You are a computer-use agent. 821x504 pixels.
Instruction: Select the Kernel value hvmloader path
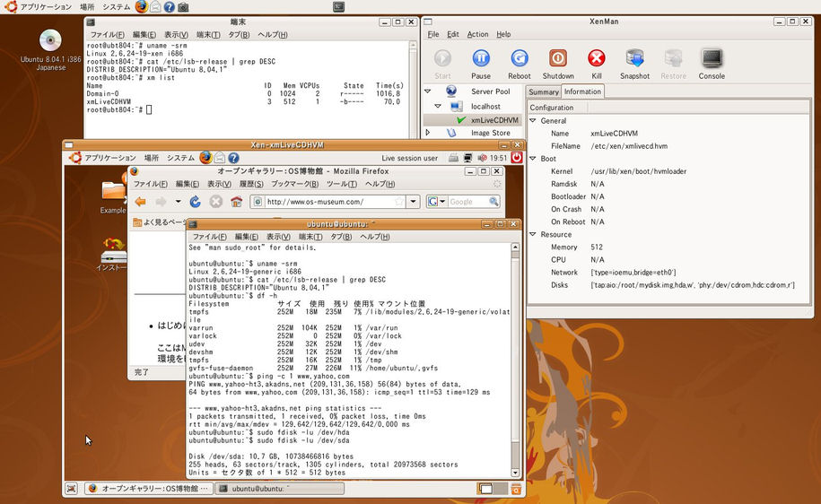638,171
